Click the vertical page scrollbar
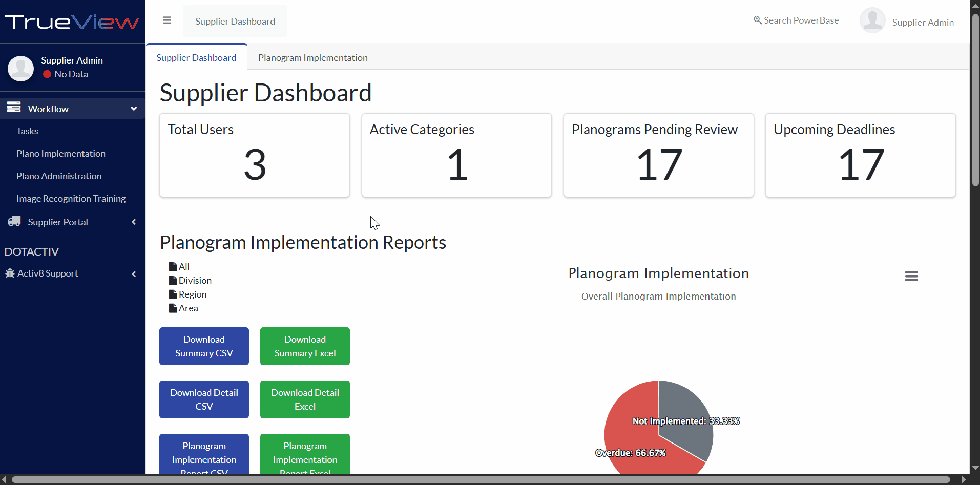The height and width of the screenshot is (485, 980). [x=975, y=102]
